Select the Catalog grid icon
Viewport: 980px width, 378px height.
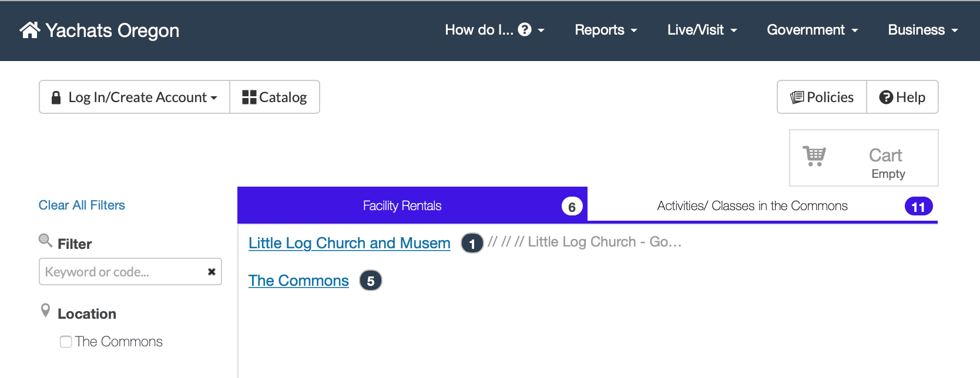click(250, 96)
